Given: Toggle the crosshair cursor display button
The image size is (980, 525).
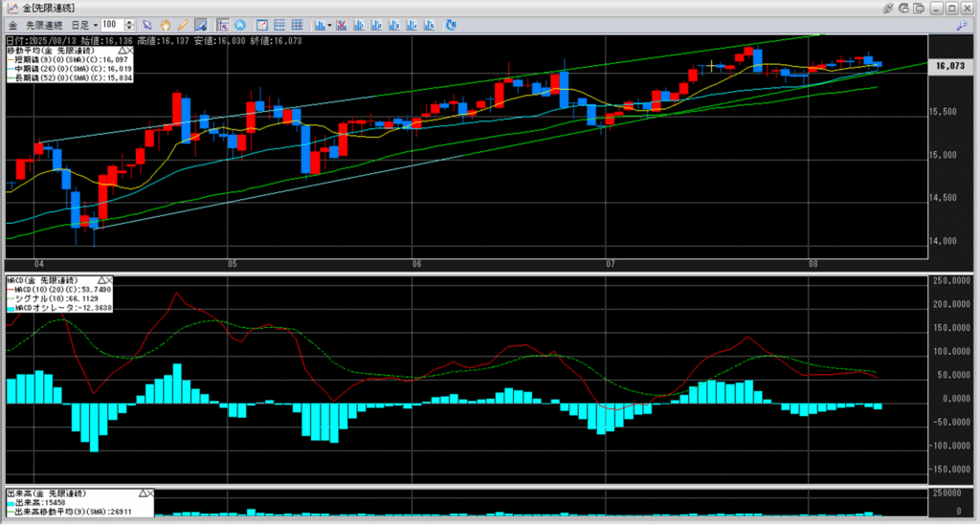Looking at the screenshot, I should coord(221,24).
